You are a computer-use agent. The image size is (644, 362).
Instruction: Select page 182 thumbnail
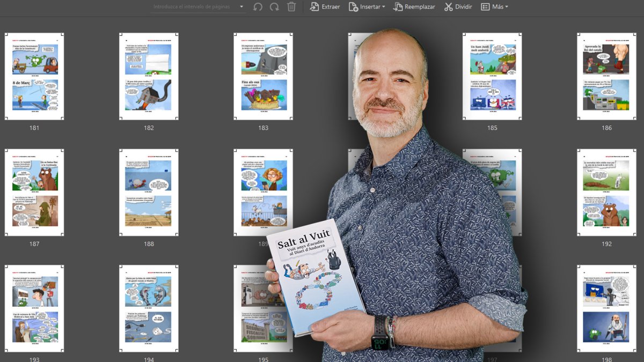(x=149, y=76)
